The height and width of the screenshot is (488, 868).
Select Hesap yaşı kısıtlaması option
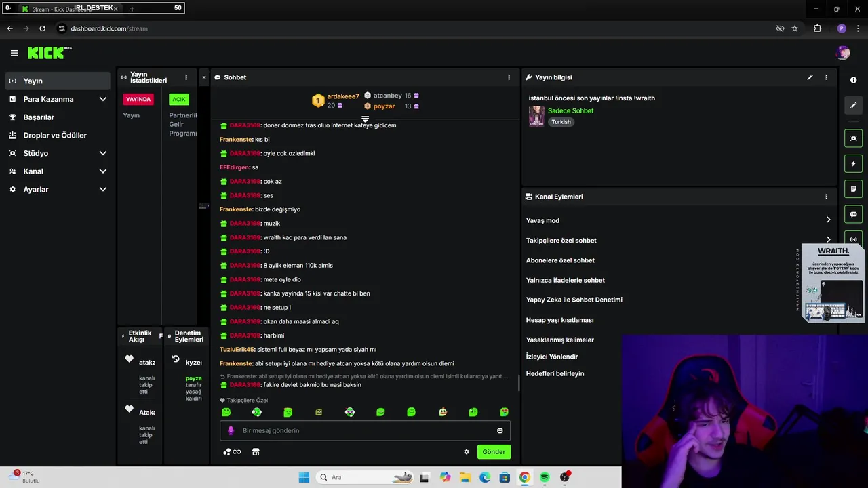[560, 320]
